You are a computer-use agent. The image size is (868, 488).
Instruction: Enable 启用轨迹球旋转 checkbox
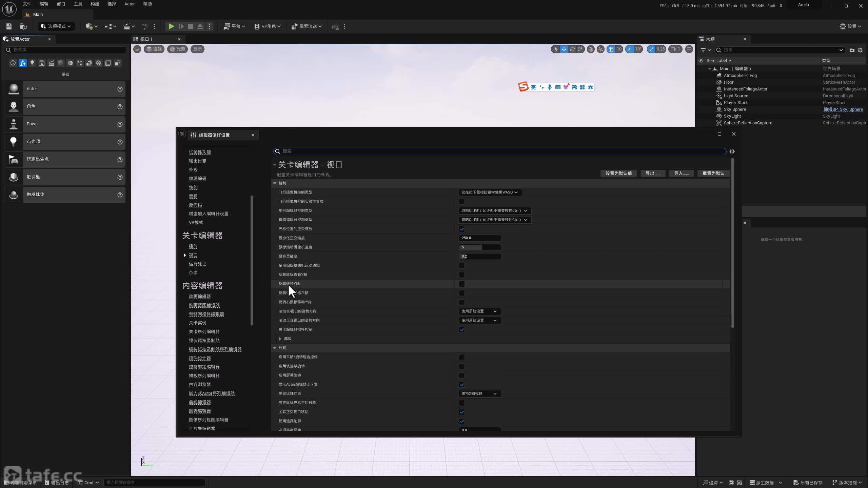(462, 366)
